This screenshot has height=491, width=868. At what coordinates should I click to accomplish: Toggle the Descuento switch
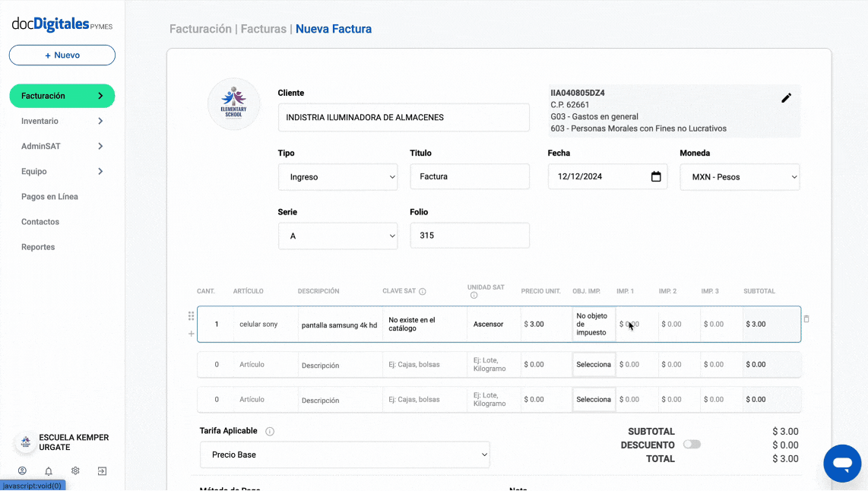point(692,445)
